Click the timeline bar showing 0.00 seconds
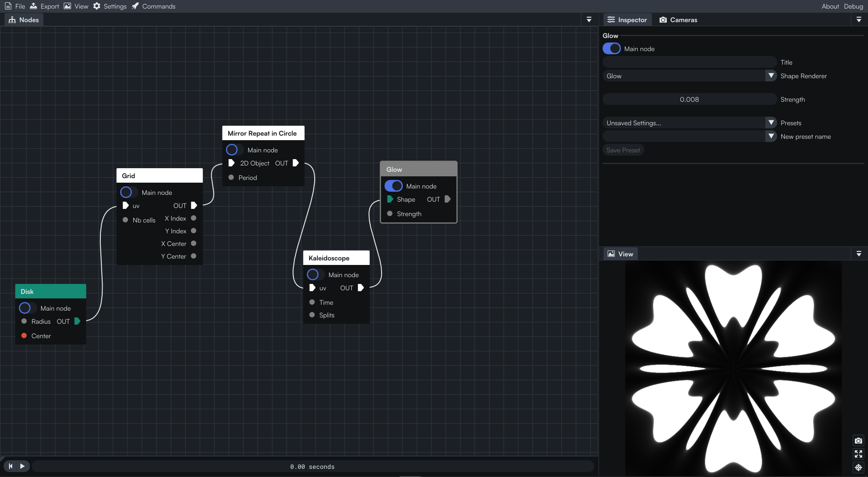 click(x=312, y=467)
